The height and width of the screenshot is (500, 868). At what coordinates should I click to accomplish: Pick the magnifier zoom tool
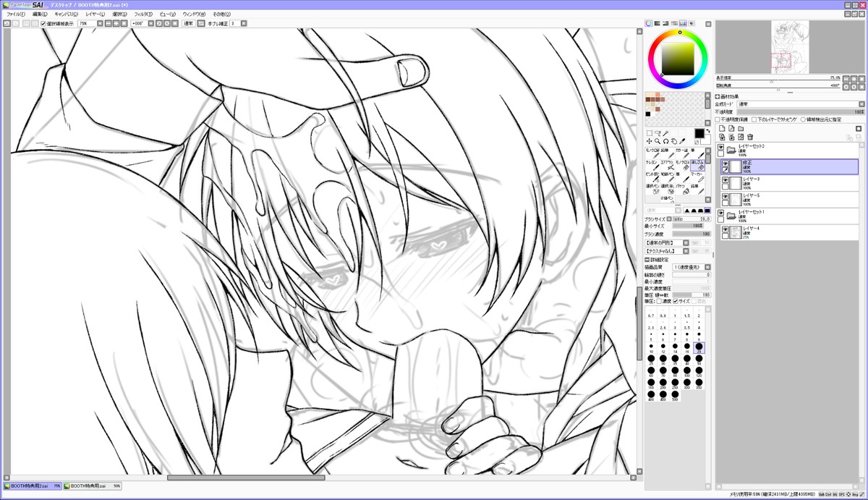[658, 141]
